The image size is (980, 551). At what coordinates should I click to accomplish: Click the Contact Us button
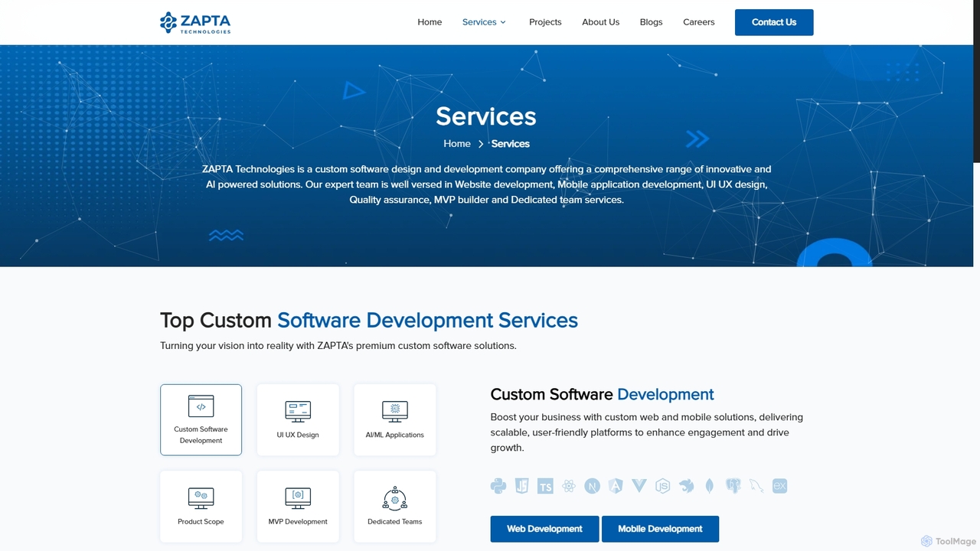[x=774, y=22]
